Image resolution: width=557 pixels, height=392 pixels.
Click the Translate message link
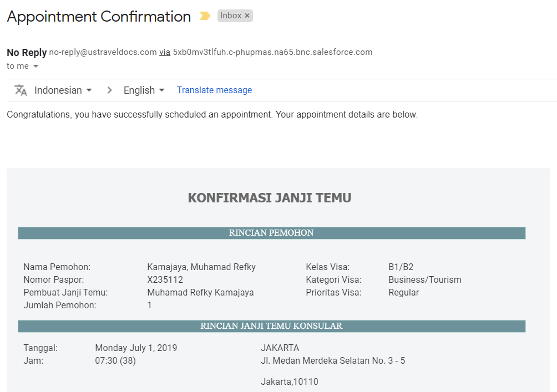click(214, 90)
